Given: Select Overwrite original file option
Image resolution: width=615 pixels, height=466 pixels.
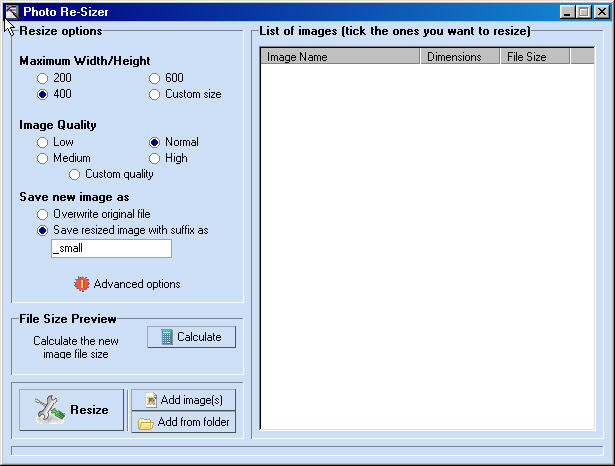Looking at the screenshot, I should (x=43, y=214).
